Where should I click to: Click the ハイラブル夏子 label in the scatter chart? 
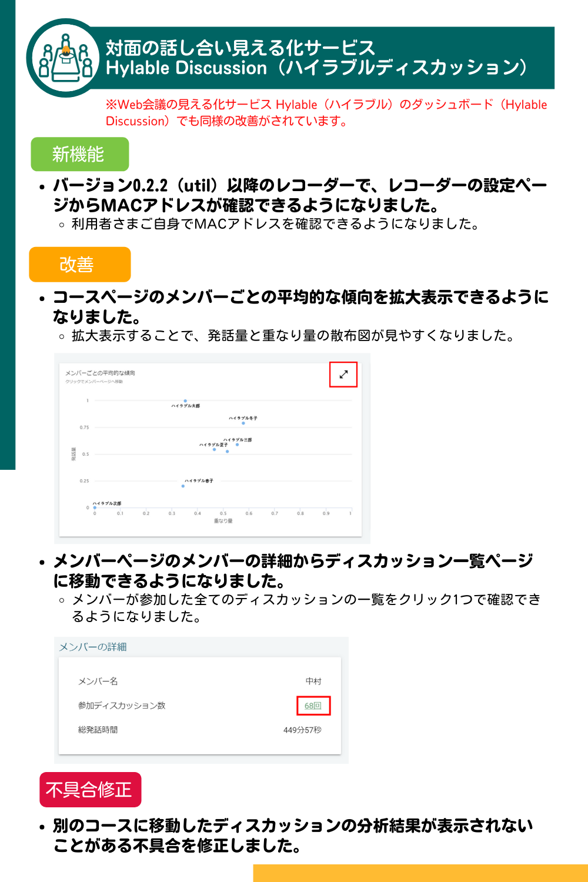pos(213,445)
